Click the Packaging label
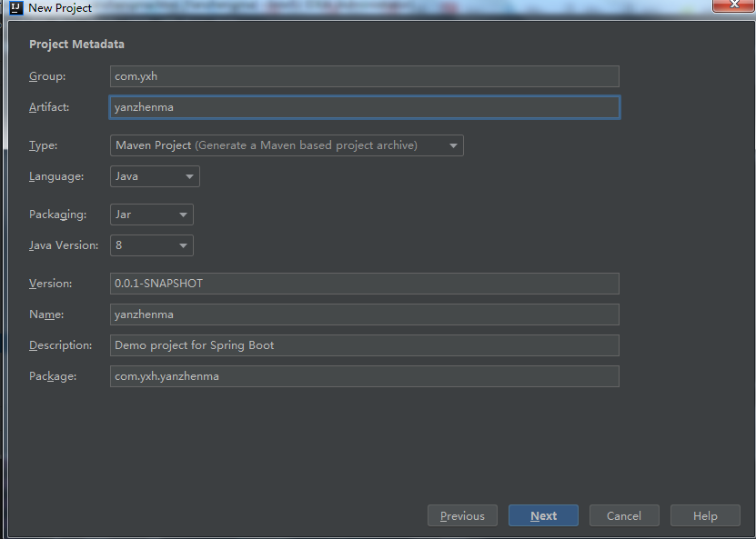 tap(58, 215)
